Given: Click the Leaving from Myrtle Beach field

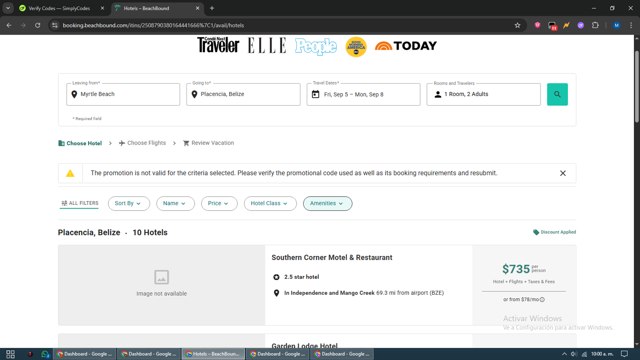Looking at the screenshot, I should 123,94.
